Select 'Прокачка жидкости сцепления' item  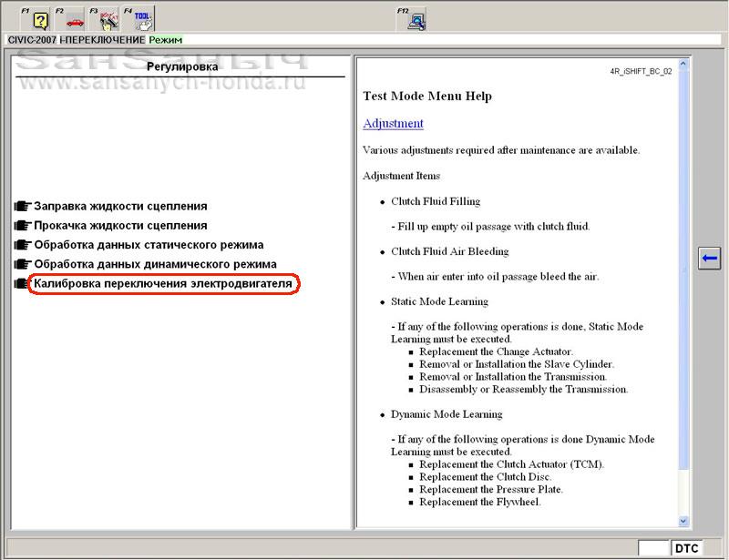tap(120, 226)
